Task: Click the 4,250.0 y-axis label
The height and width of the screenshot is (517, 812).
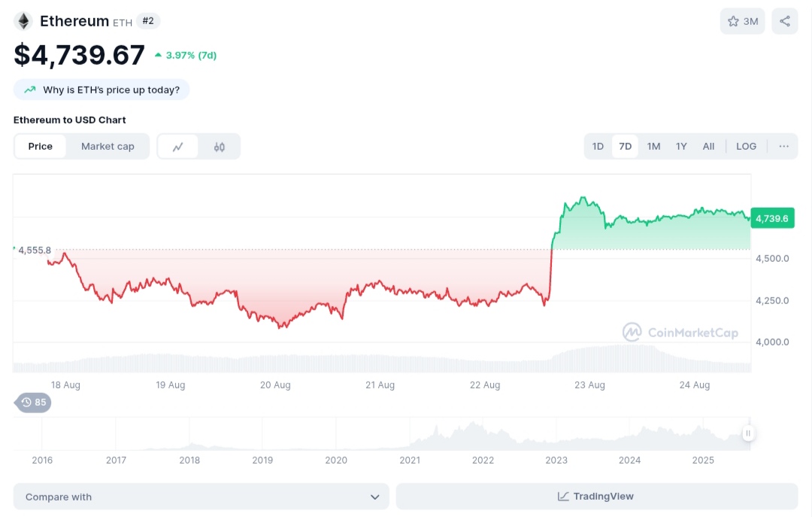Action: pyautogui.click(x=772, y=300)
